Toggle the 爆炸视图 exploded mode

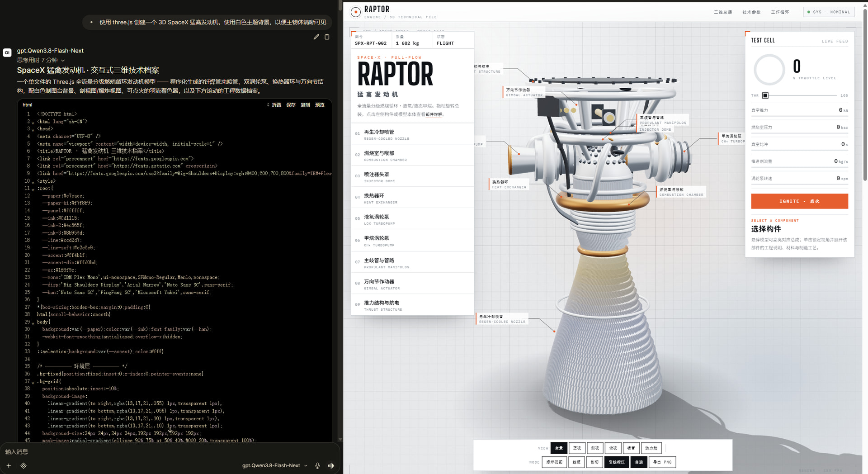pyautogui.click(x=554, y=462)
